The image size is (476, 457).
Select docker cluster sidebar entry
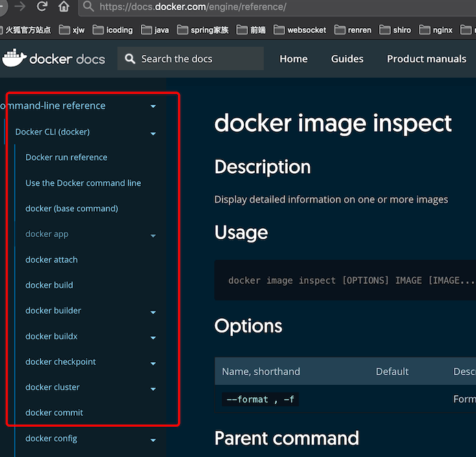click(52, 387)
